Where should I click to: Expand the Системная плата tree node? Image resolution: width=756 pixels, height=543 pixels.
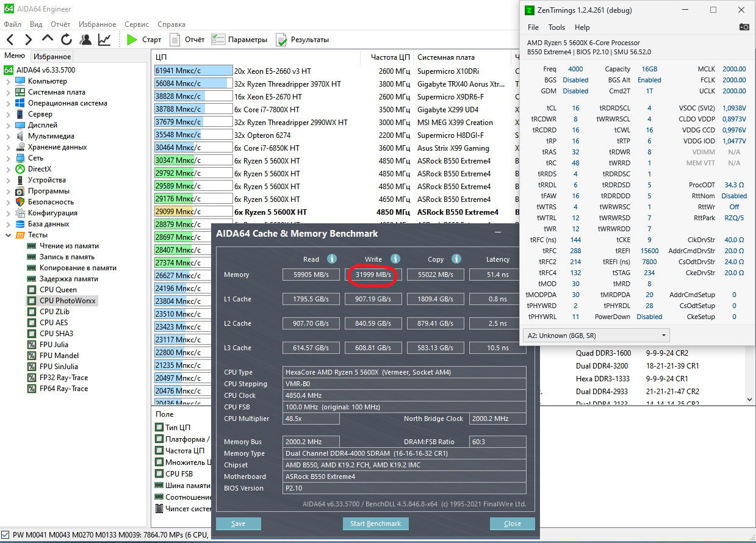(8, 92)
